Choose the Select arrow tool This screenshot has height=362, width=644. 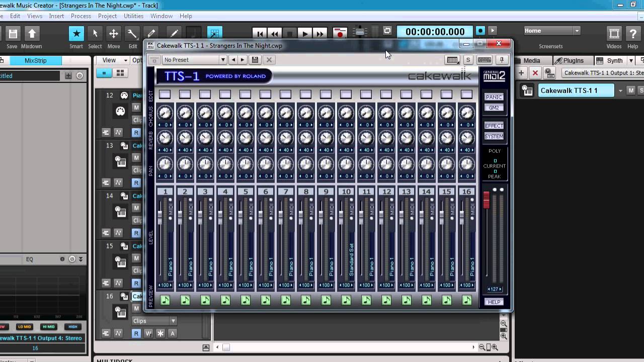point(95,34)
